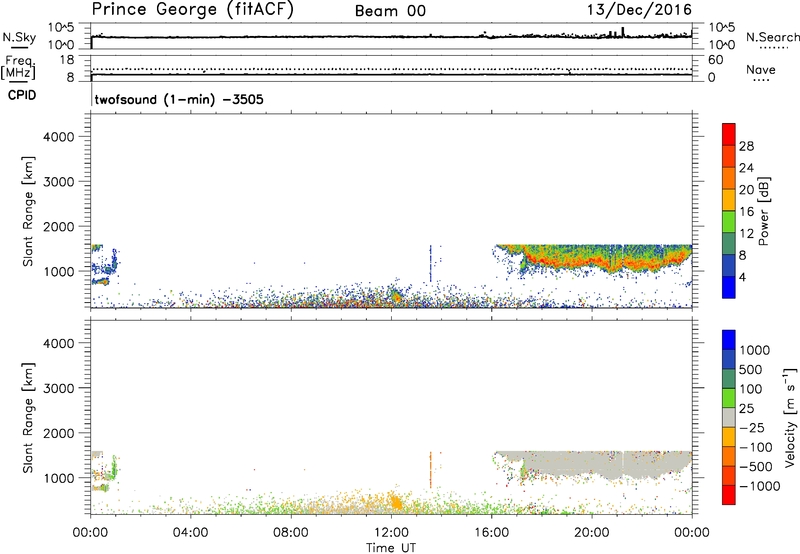Click the '1000' Velocity colorbar tick label
The height and width of the screenshot is (554, 800).
[x=754, y=350]
